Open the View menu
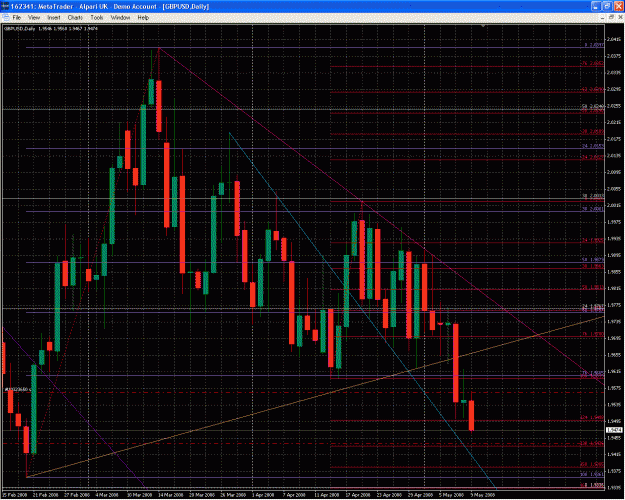The height and width of the screenshot is (500, 625). click(x=34, y=18)
